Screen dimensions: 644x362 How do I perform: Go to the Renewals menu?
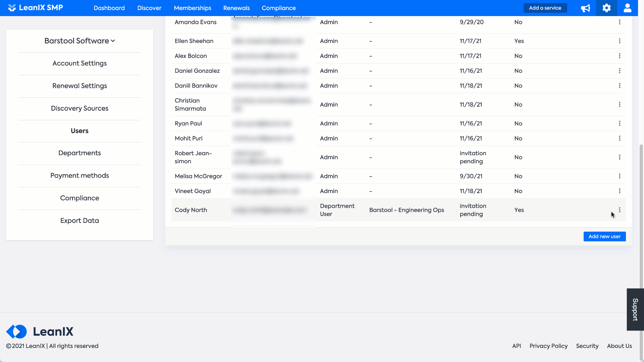pyautogui.click(x=236, y=8)
